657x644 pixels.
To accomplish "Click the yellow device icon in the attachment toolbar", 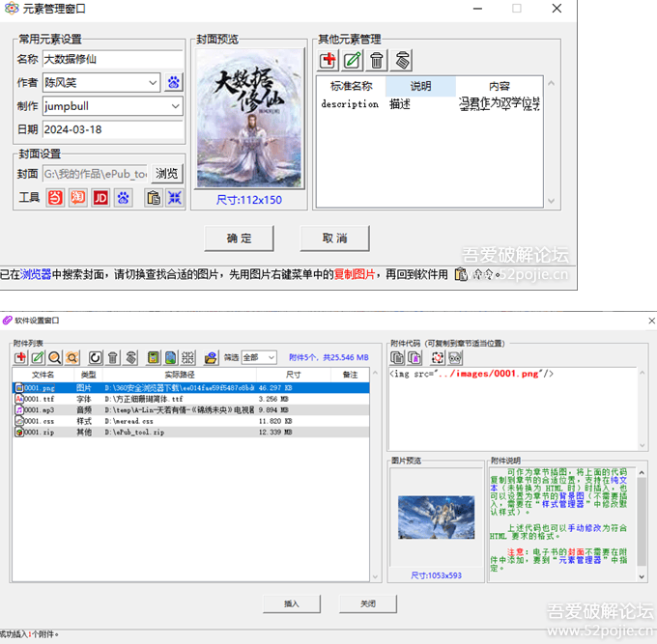I will tap(154, 357).
